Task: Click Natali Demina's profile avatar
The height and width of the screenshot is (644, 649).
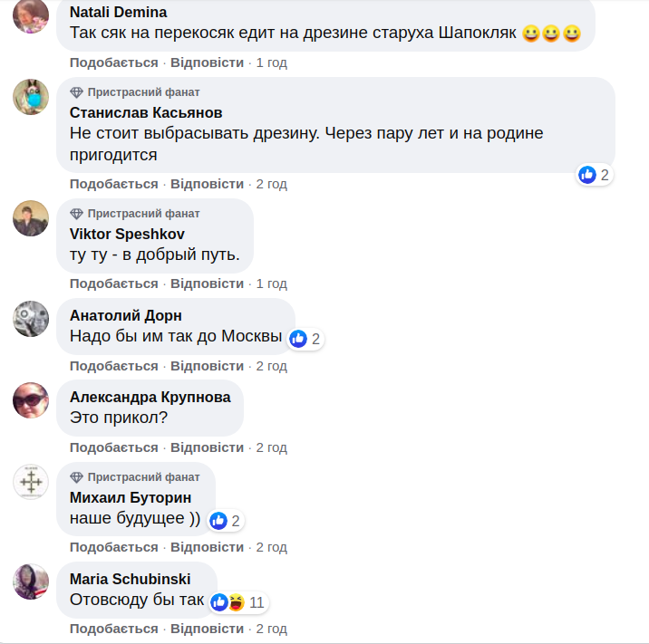Action: pos(31,16)
